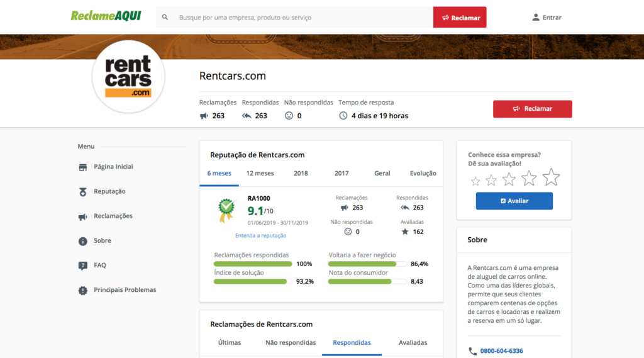644x358 pixels.
Task: Click the date range 01/06/2019 - 30/11/2019
Action: click(x=277, y=223)
